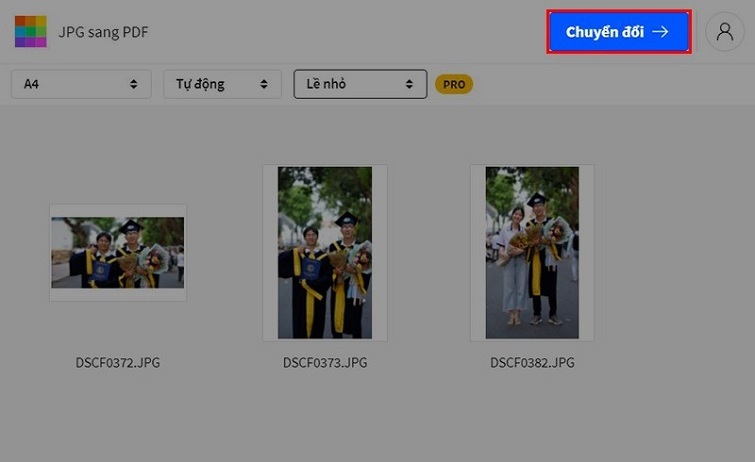
Task: Click the DSCF0373.JPG file name label
Action: 324,363
